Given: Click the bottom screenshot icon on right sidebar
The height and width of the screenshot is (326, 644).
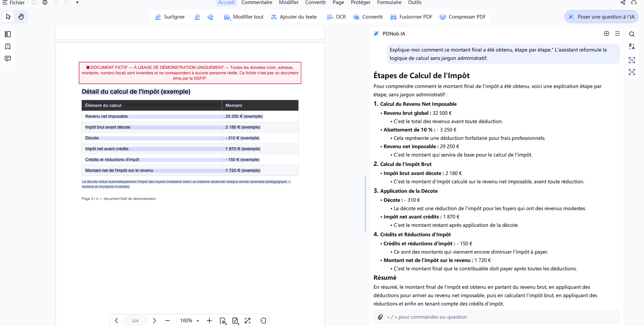Looking at the screenshot, I should click(632, 72).
